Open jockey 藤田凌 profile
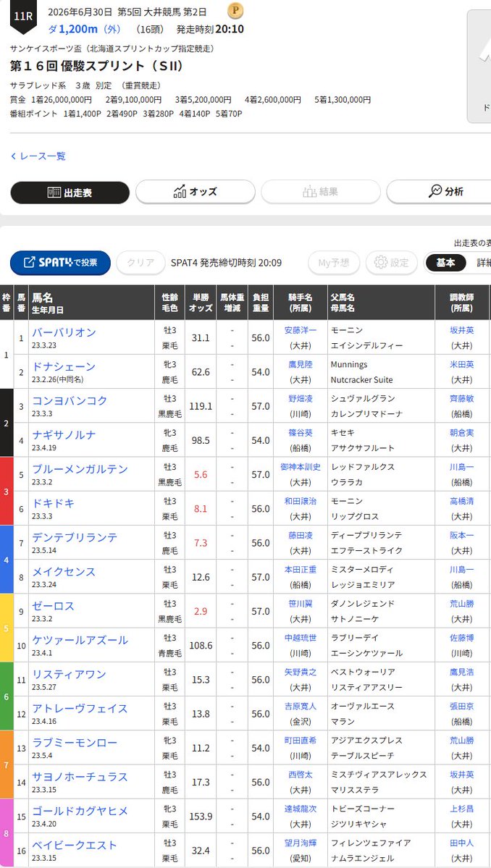 [x=301, y=535]
